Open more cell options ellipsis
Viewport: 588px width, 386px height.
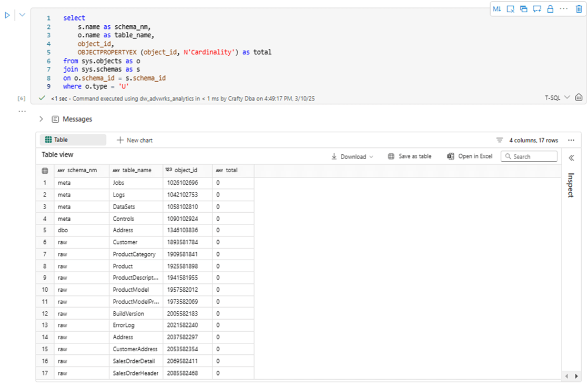pos(564,9)
